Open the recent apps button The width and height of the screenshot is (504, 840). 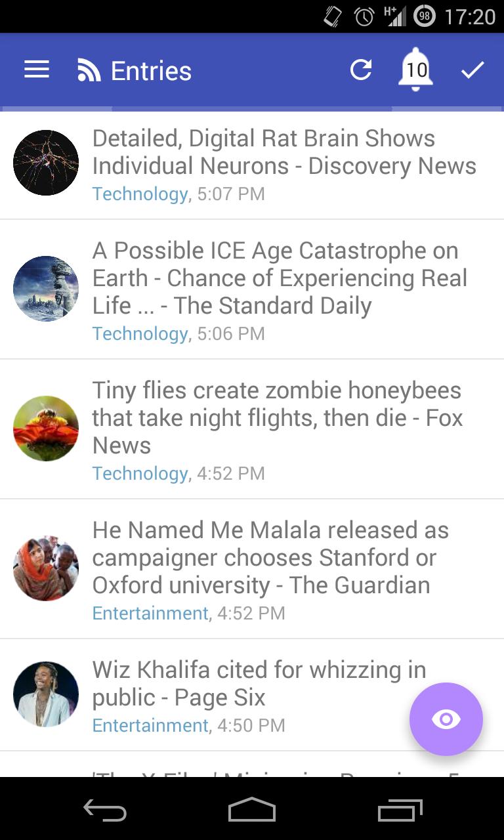[400, 811]
